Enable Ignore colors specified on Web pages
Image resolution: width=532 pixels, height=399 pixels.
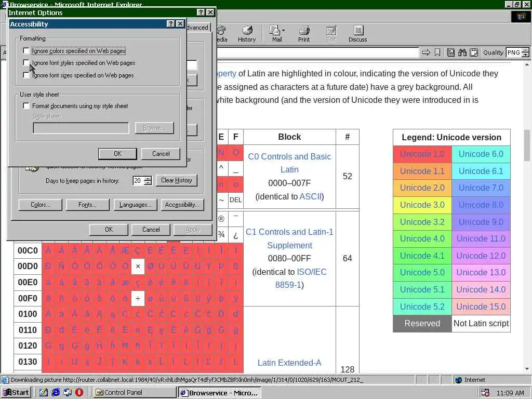coord(26,50)
